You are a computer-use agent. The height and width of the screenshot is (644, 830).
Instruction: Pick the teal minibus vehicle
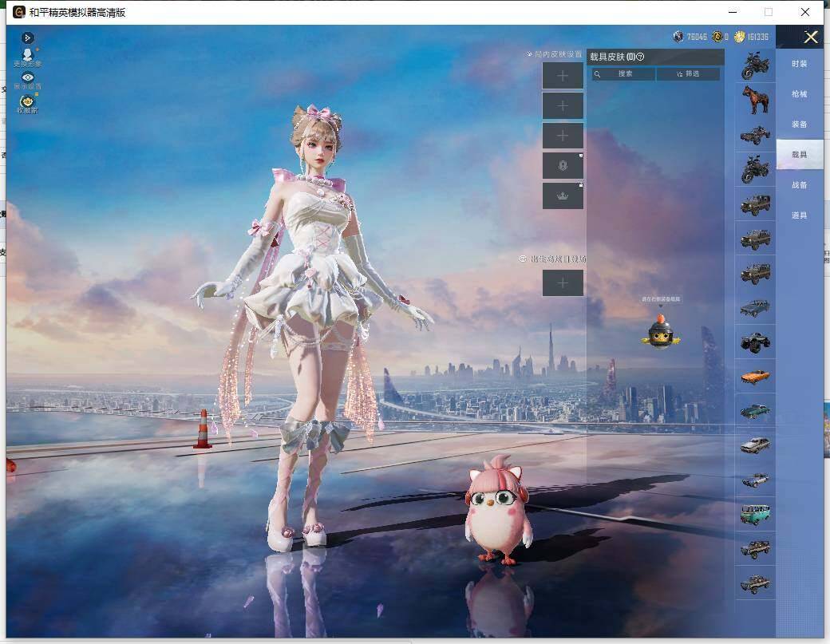click(755, 515)
